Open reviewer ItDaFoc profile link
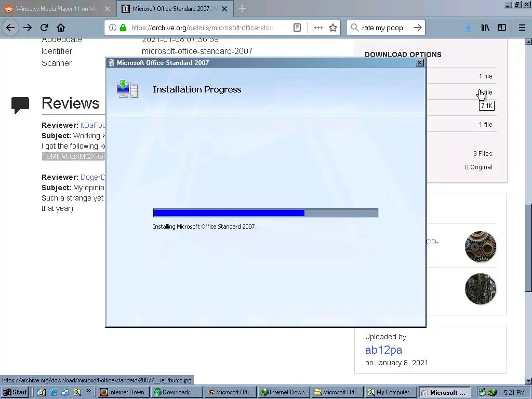Screen dimensions: 532x399 (93, 125)
